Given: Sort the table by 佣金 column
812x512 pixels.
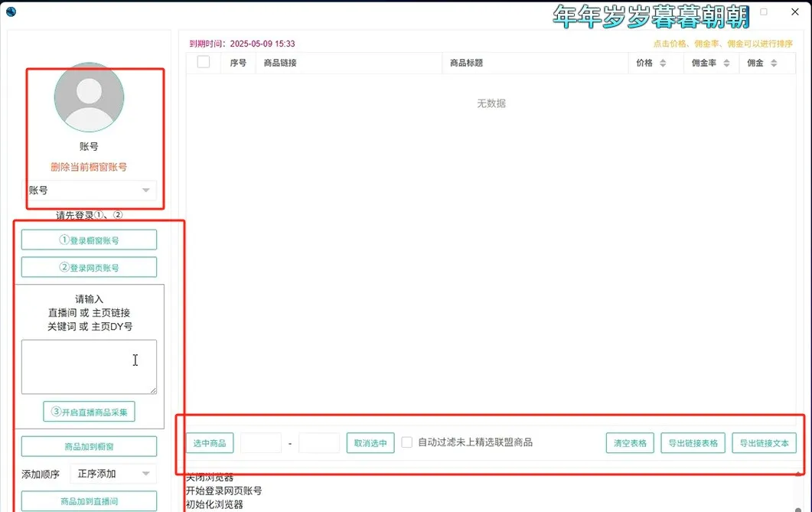Looking at the screenshot, I should point(761,64).
